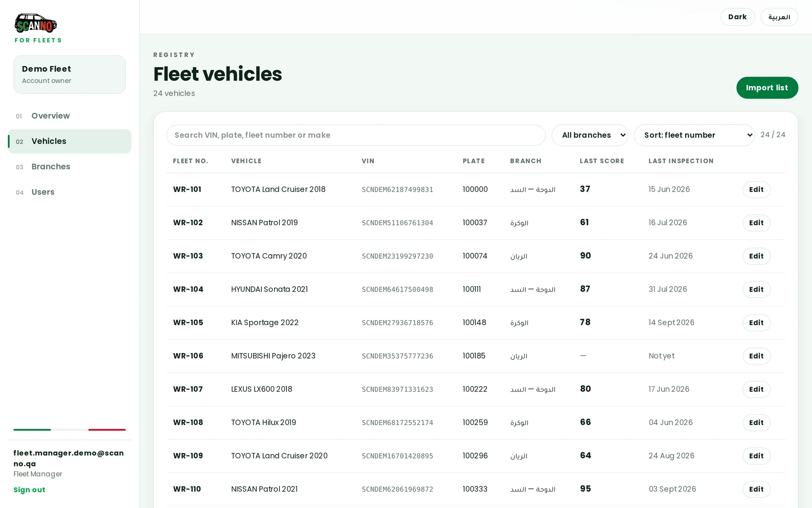The height and width of the screenshot is (508, 812).
Task: Switch language to العربية
Action: 779,17
